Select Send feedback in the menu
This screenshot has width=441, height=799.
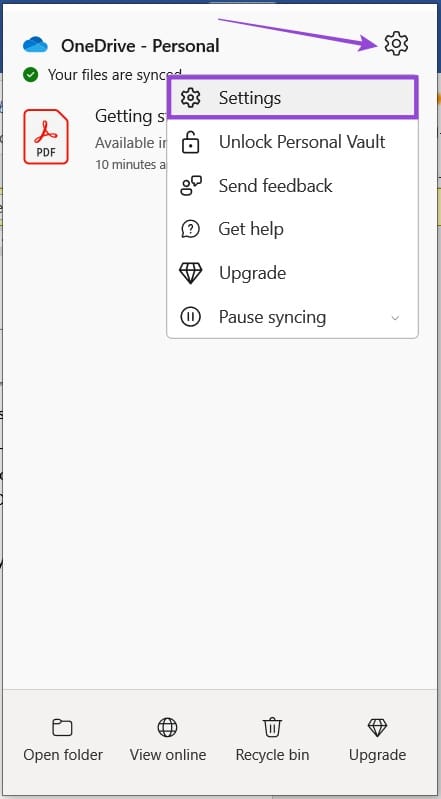pos(293,185)
